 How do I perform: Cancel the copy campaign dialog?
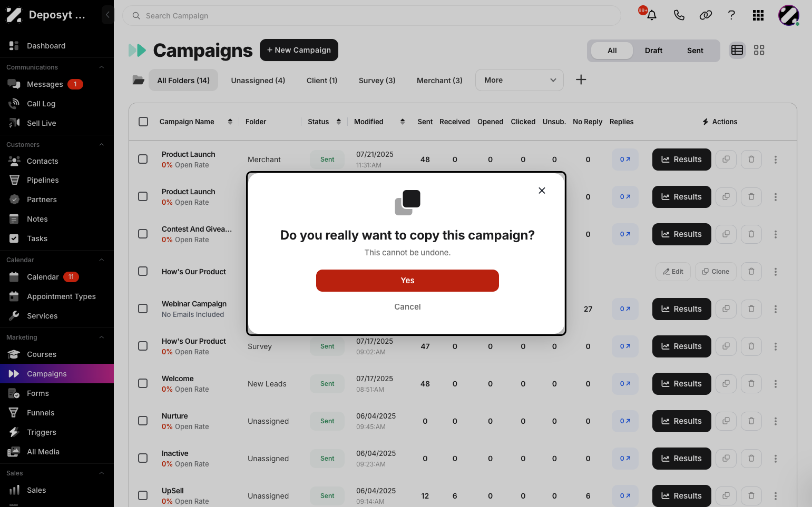pyautogui.click(x=407, y=307)
